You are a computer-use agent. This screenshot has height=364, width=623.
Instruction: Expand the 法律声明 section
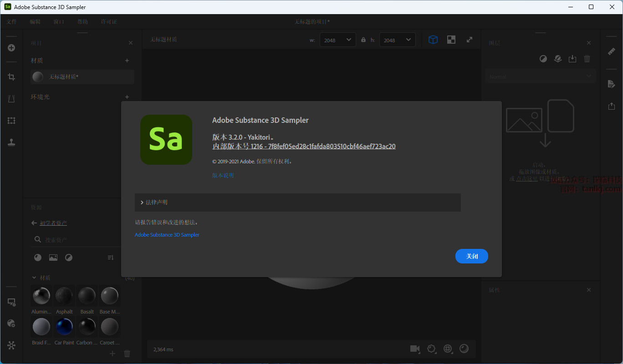298,202
